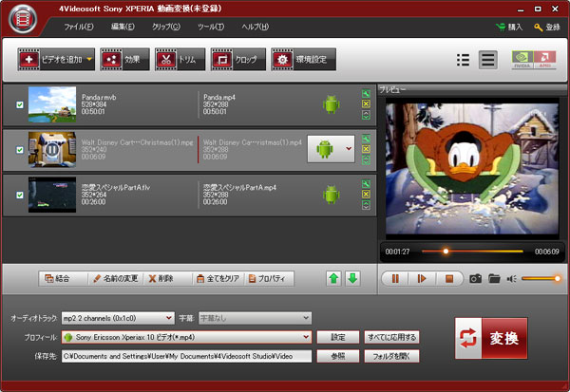570x392 pixels.
Task: Click settings wrench icon in 恋愛スペシャル row
Action: (x=366, y=184)
